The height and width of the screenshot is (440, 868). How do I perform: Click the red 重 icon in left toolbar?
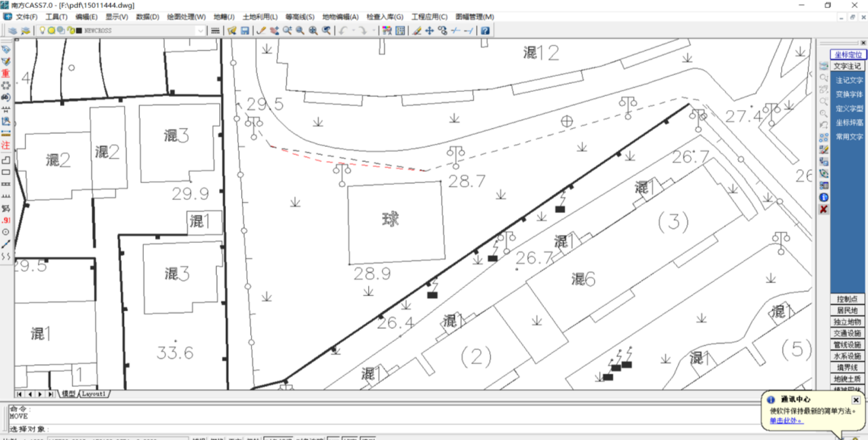click(6, 73)
